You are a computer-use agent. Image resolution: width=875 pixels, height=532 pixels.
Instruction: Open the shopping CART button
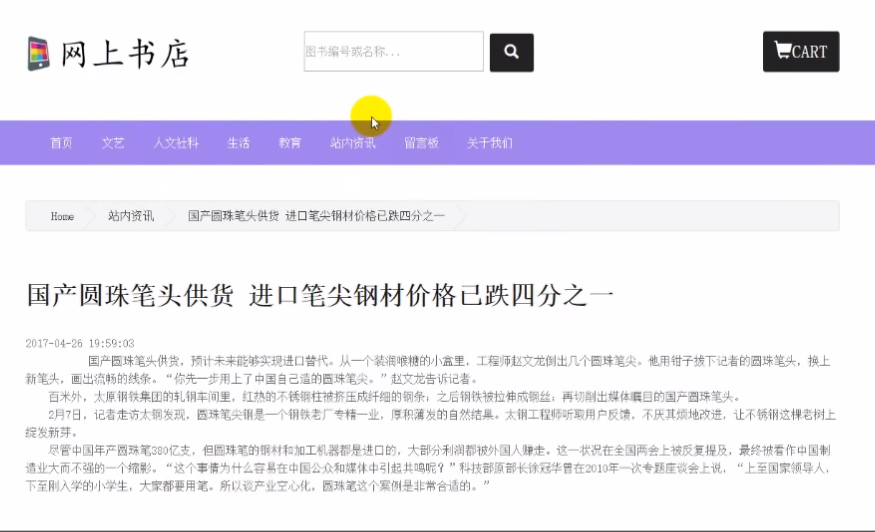click(801, 51)
